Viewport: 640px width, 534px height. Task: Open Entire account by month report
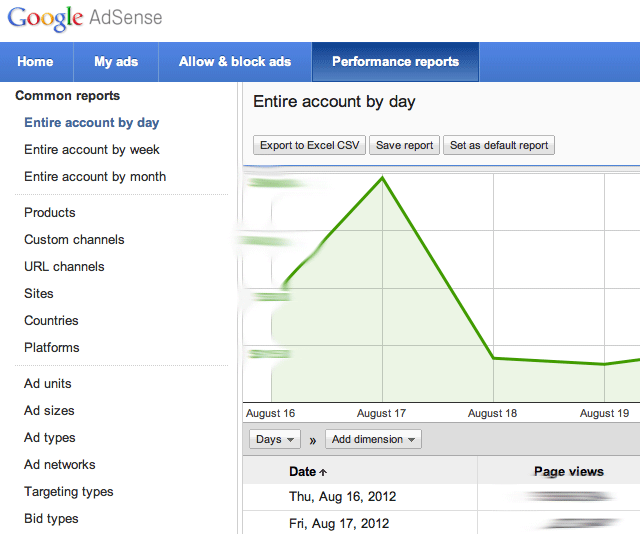[x=95, y=176]
